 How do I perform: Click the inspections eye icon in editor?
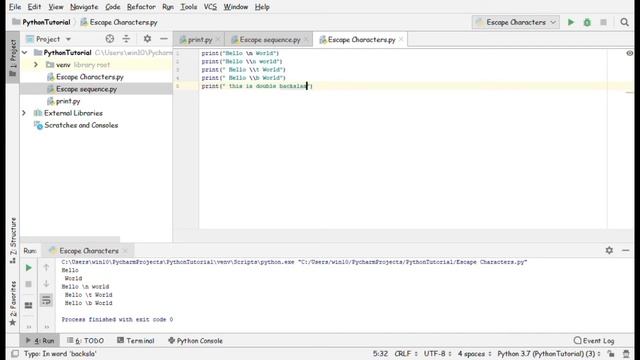click(629, 53)
